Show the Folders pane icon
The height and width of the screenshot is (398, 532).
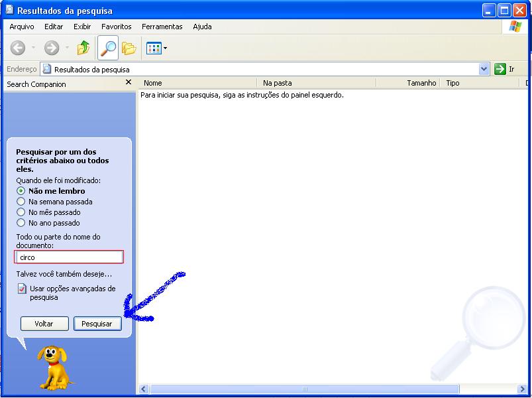129,48
